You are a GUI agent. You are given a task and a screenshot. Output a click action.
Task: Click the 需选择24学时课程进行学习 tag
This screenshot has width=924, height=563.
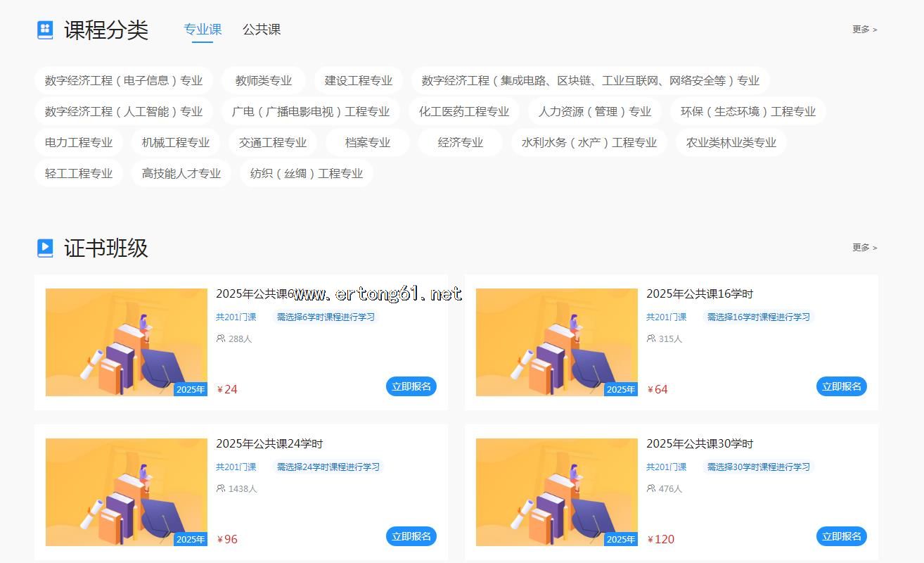(x=328, y=467)
